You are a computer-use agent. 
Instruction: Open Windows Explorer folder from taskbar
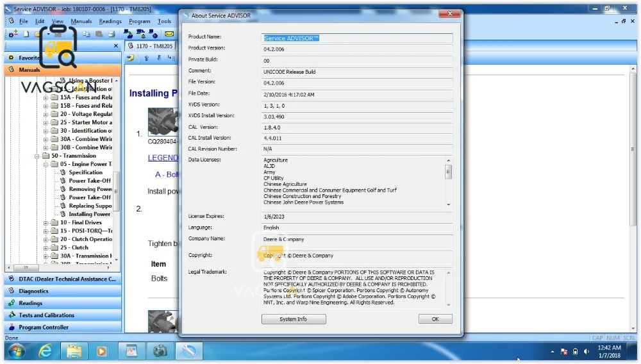(74, 351)
